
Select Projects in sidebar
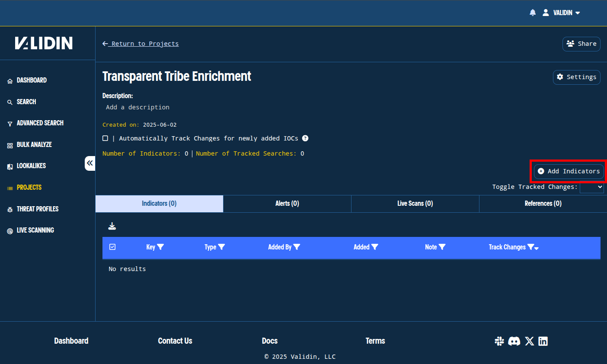coord(24,188)
